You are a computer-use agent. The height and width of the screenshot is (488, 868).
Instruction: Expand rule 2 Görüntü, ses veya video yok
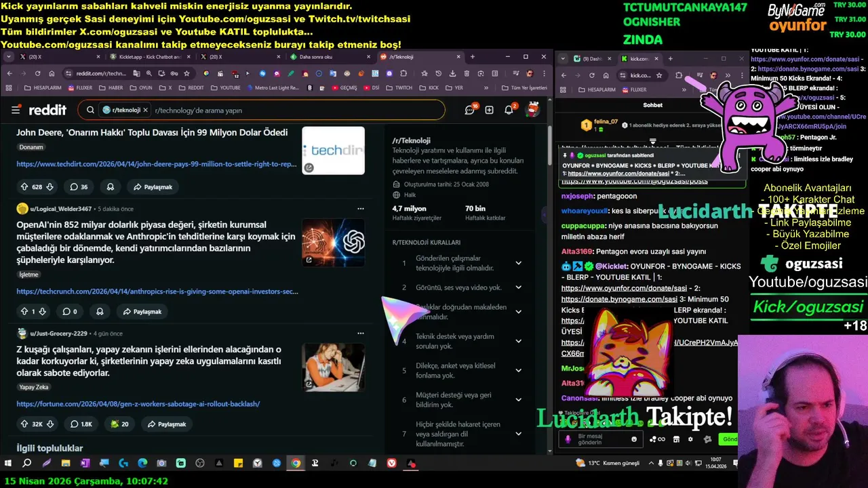tap(518, 287)
